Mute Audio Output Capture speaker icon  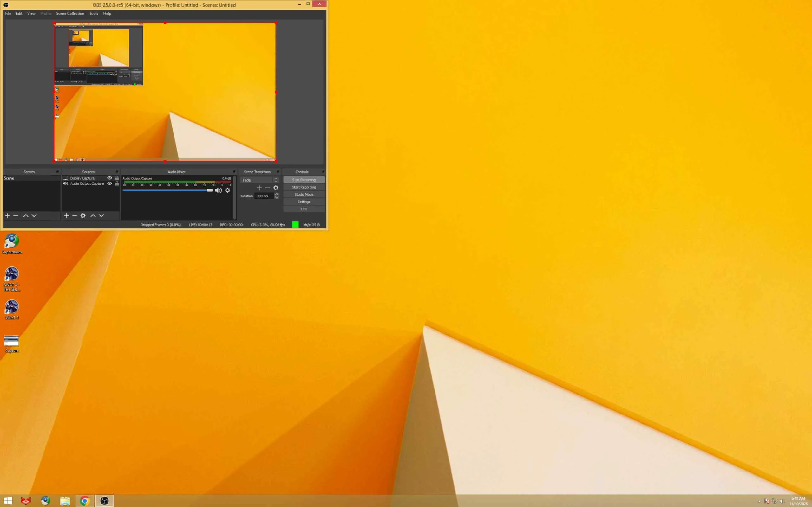[x=218, y=190]
